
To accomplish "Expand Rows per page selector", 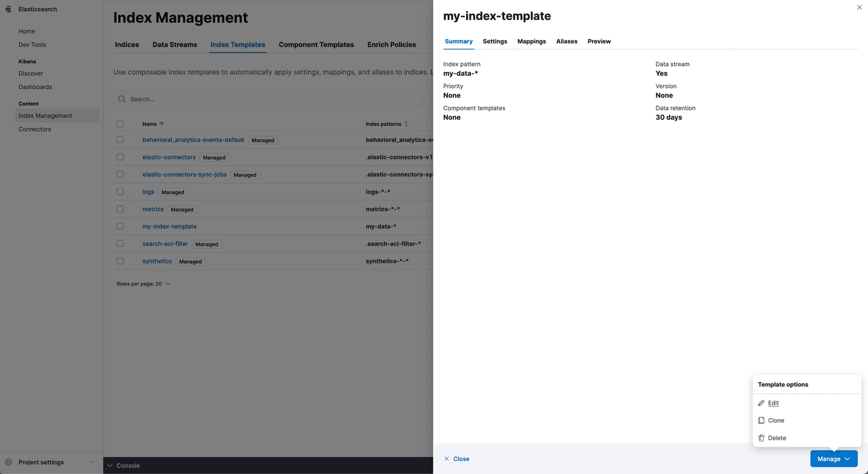I will [143, 284].
